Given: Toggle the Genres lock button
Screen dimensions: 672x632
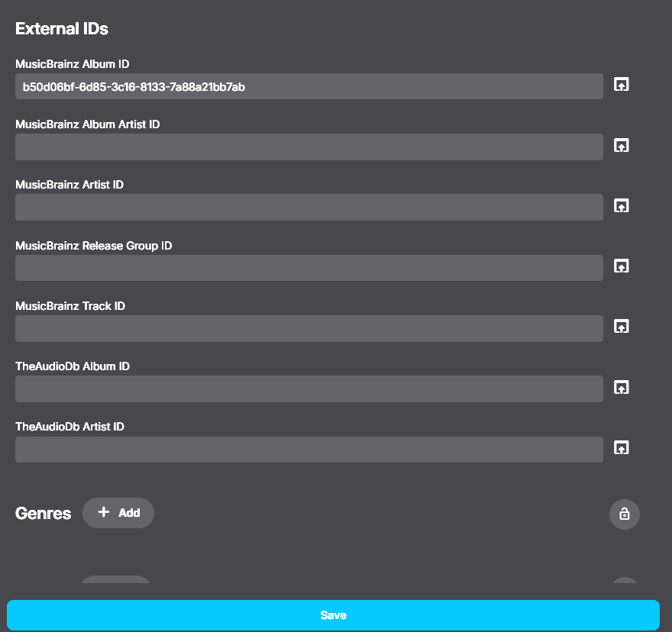Looking at the screenshot, I should click(625, 514).
